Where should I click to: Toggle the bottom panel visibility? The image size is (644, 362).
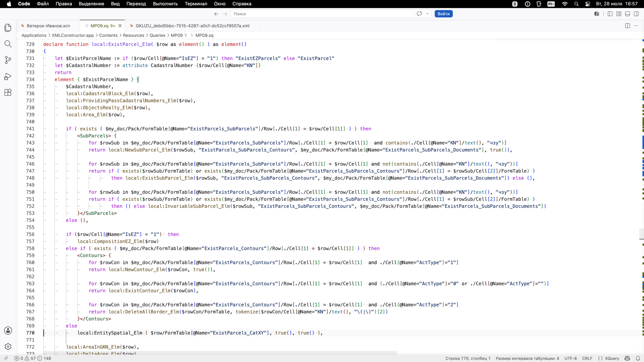click(628, 14)
